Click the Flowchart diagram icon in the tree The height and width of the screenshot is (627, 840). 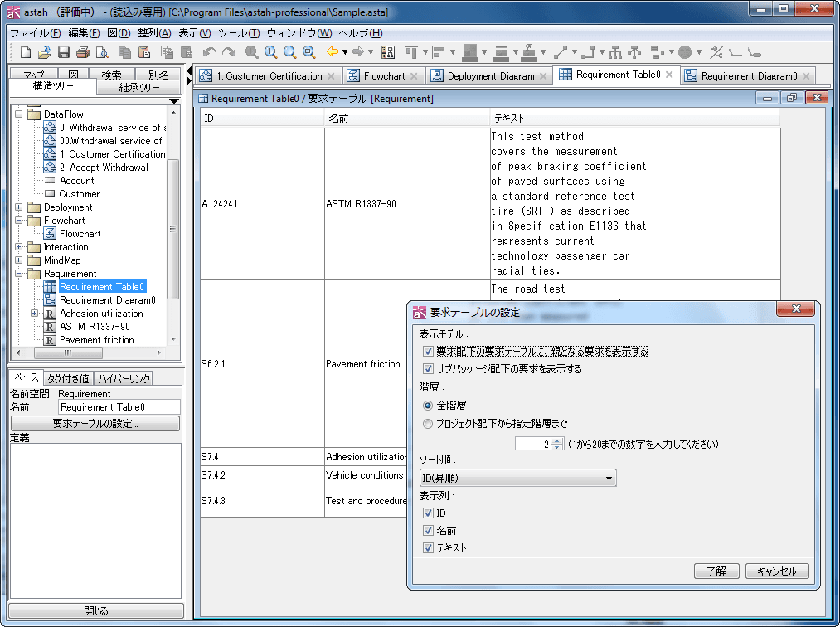50,234
